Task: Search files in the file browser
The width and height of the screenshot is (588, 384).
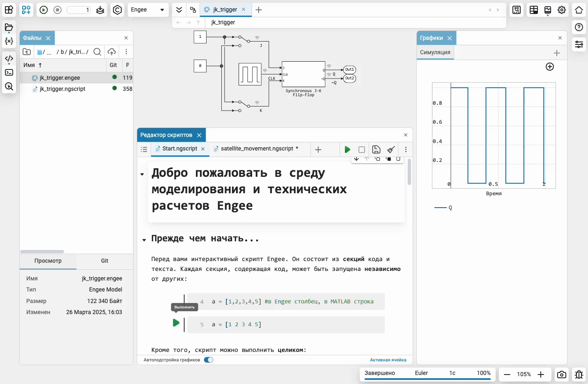Action: pyautogui.click(x=97, y=52)
